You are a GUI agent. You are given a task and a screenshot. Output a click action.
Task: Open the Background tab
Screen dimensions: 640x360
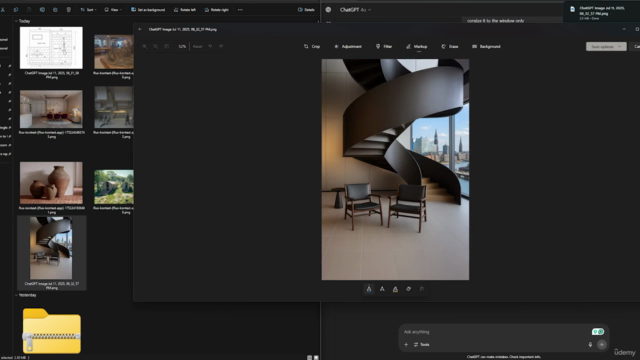(x=486, y=47)
